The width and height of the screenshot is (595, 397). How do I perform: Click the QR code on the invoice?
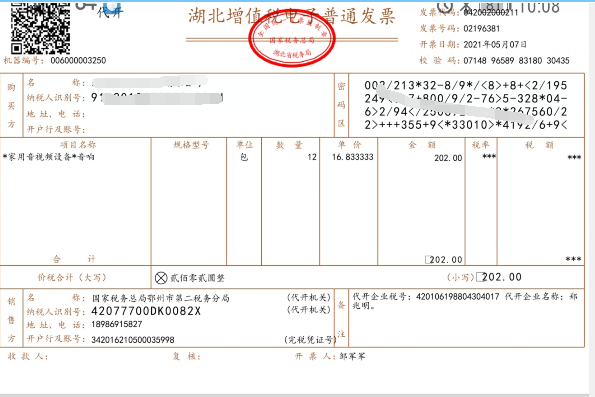coord(40,28)
